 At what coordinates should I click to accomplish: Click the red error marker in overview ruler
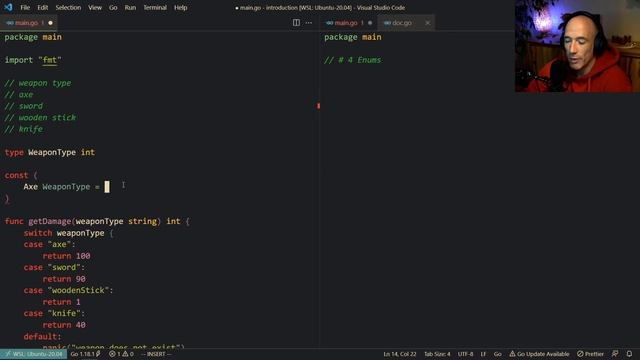point(318,106)
